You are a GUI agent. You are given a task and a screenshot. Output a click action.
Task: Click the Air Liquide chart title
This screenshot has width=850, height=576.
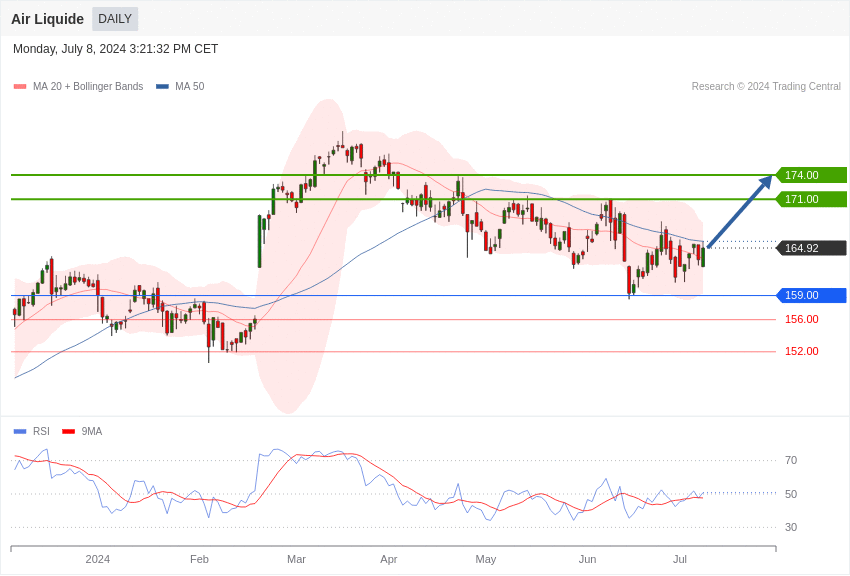47,19
